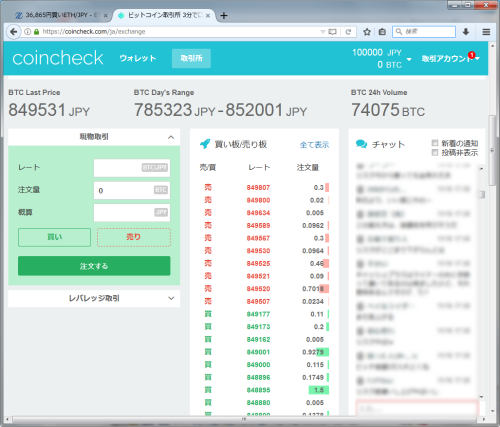Select the ビットコイン取引所 tab
Image resolution: width=500 pixels, height=427 pixels.
(164, 15)
